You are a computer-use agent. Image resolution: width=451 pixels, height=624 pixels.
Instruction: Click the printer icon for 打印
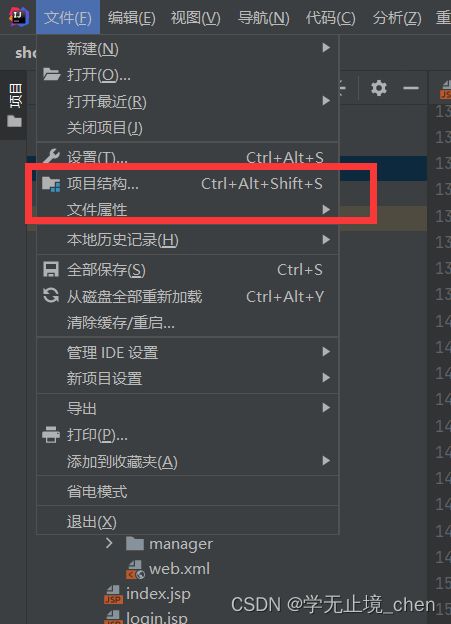point(51,435)
